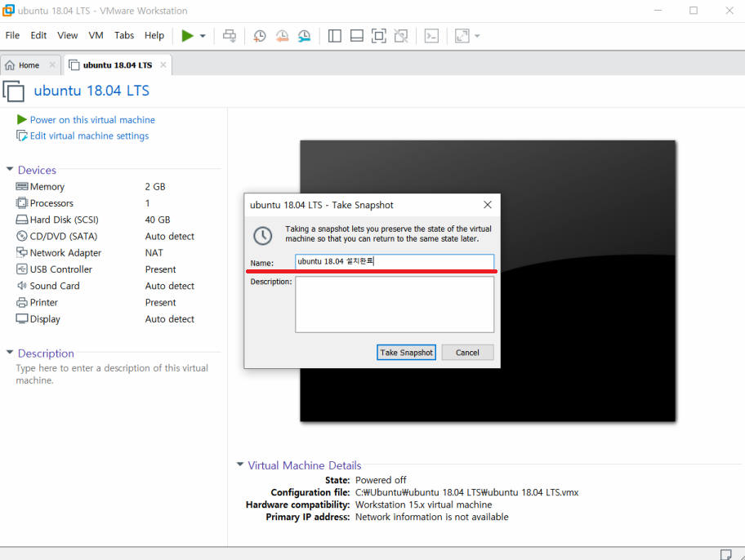
Task: Open the Tabs menu
Action: (x=124, y=35)
